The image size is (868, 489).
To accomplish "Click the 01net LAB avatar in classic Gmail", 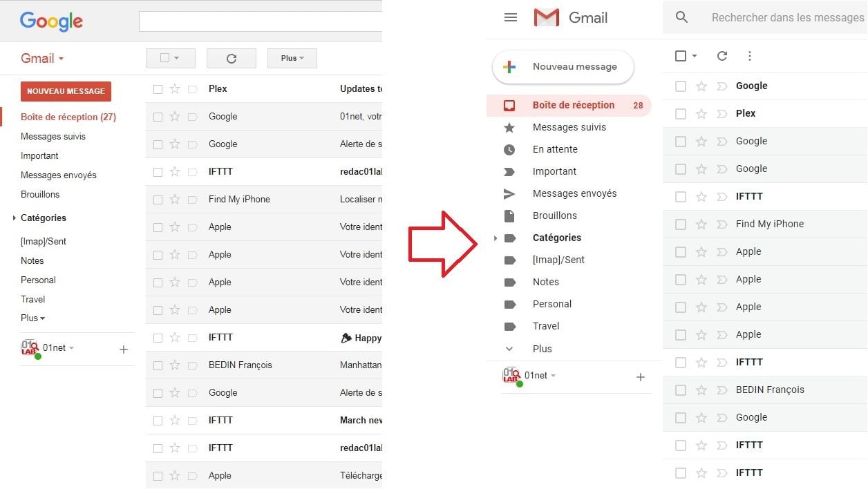I will click(x=30, y=348).
